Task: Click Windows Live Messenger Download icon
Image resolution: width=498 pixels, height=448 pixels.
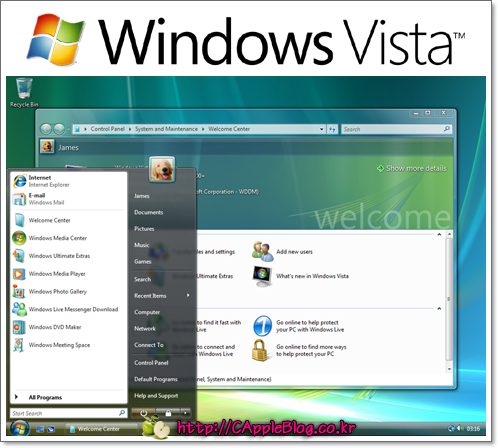Action: click(19, 309)
